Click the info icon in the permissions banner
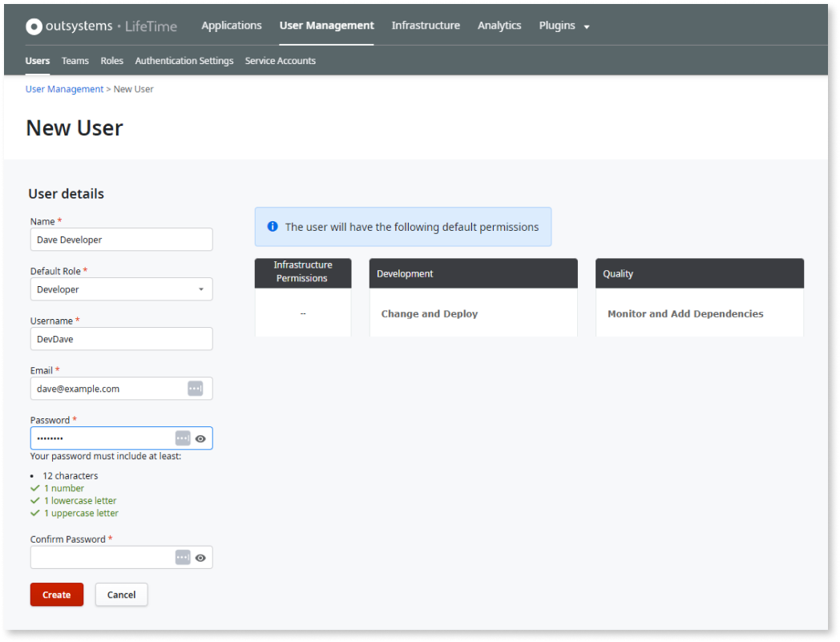Image resolution: width=840 pixels, height=642 pixels. (x=272, y=226)
